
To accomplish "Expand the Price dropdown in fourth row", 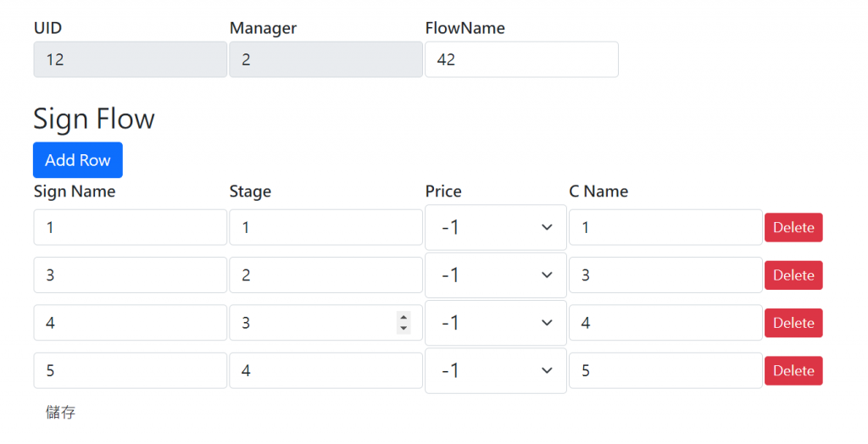I will (496, 370).
